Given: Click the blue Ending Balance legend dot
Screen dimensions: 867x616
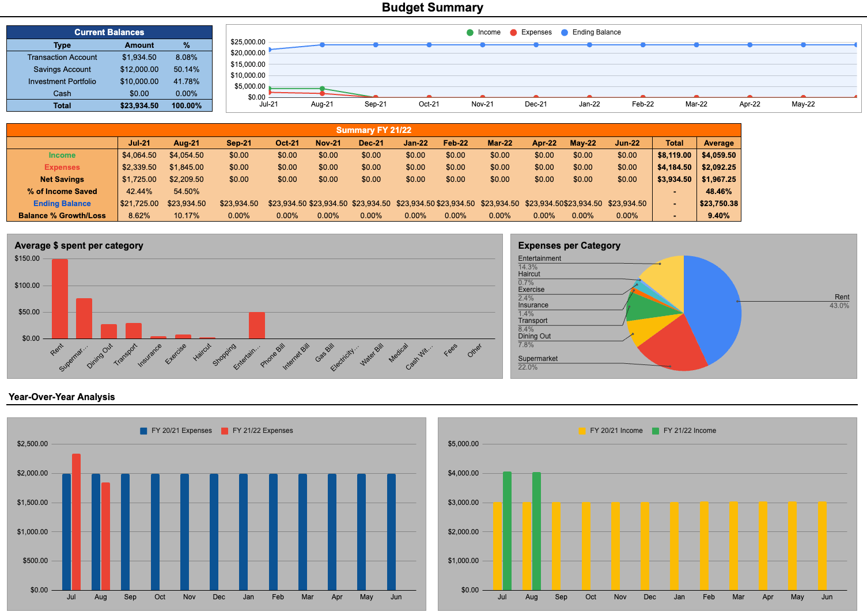Looking at the screenshot, I should click(565, 33).
